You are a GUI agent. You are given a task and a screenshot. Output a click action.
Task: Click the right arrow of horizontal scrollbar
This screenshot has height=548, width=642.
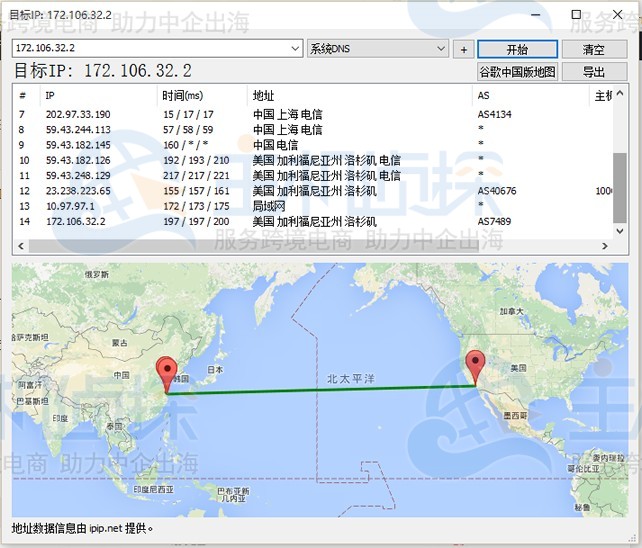pyautogui.click(x=604, y=246)
